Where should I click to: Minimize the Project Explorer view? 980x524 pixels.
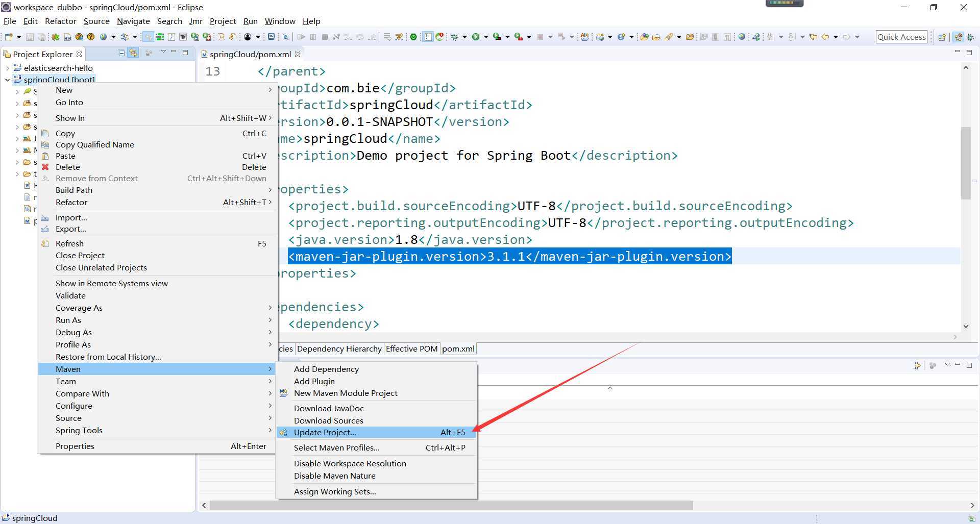pos(174,52)
